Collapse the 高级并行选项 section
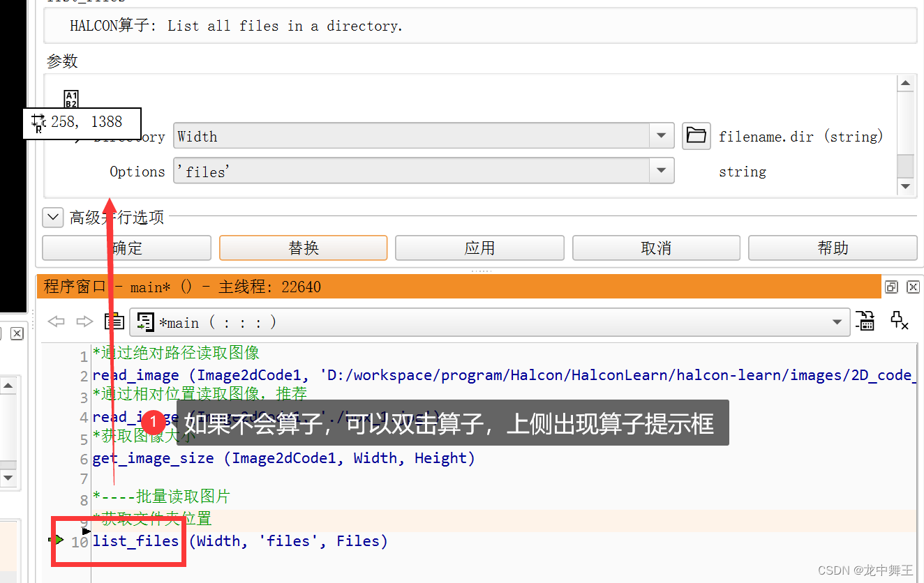924x583 pixels. [52, 217]
